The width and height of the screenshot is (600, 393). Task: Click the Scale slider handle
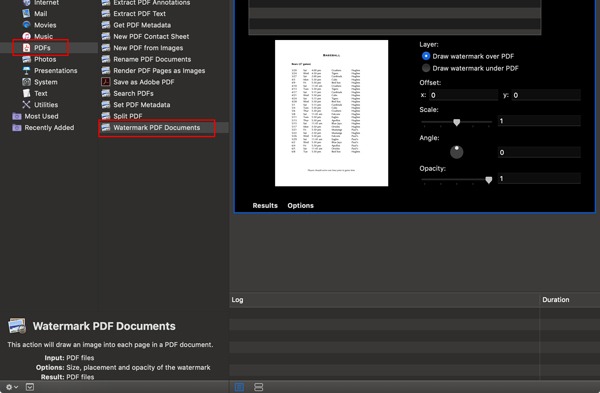coord(457,122)
